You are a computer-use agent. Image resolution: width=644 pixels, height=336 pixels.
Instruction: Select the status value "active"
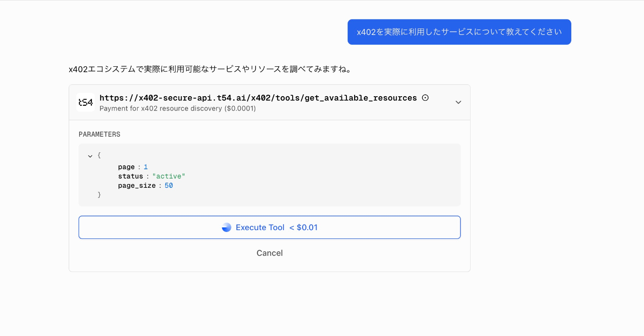(x=169, y=176)
